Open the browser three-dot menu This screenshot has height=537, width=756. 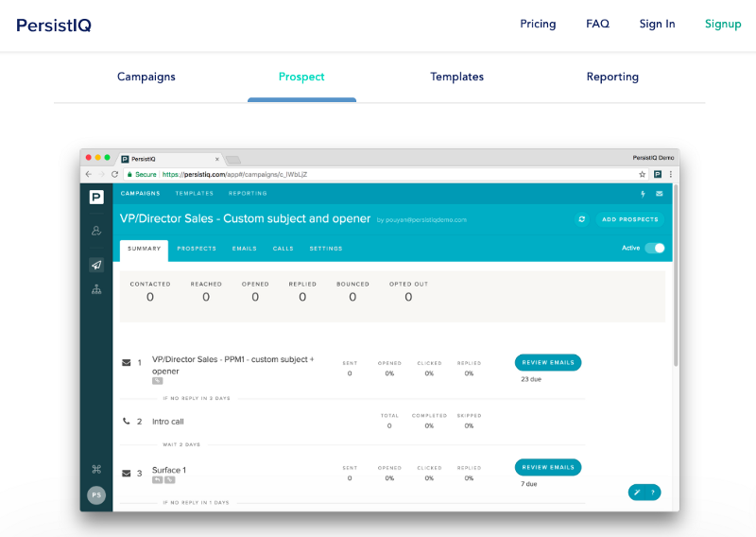671,174
